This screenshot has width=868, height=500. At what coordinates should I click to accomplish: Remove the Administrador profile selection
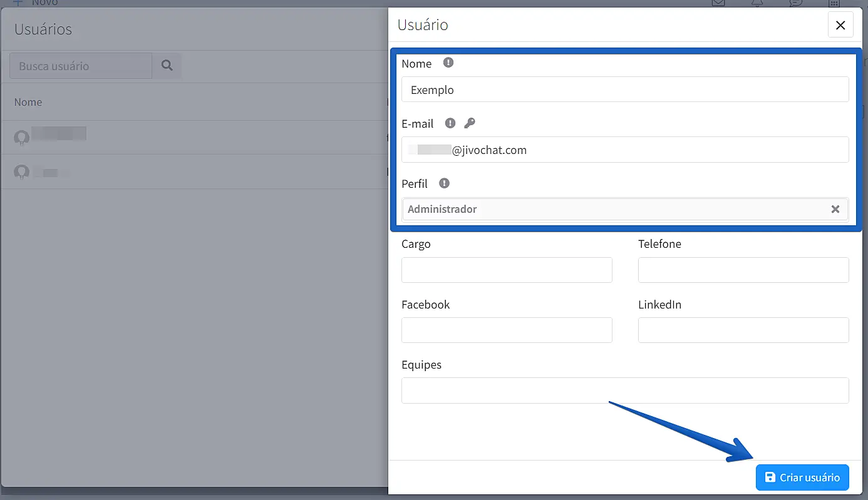tap(835, 209)
